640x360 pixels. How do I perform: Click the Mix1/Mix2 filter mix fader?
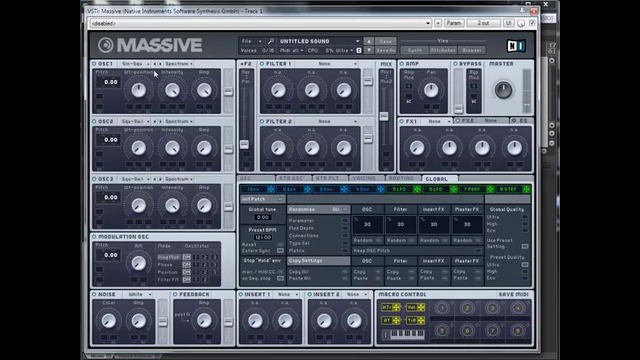[x=384, y=116]
